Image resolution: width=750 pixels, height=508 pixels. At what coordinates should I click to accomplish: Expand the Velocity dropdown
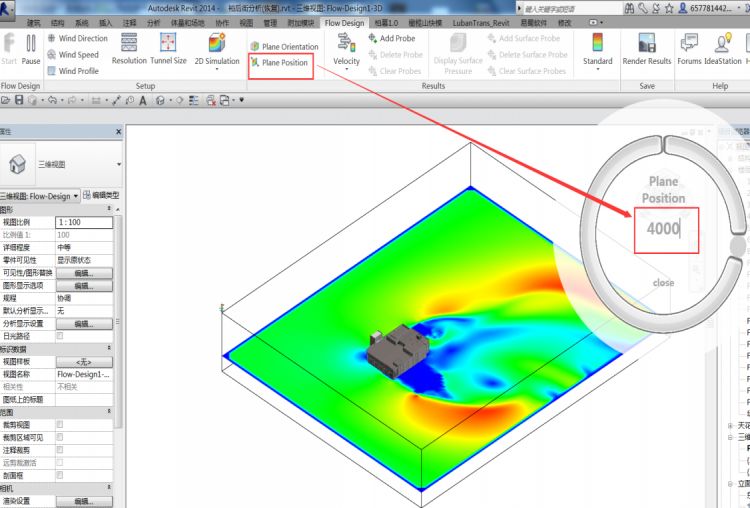pyautogui.click(x=346, y=52)
